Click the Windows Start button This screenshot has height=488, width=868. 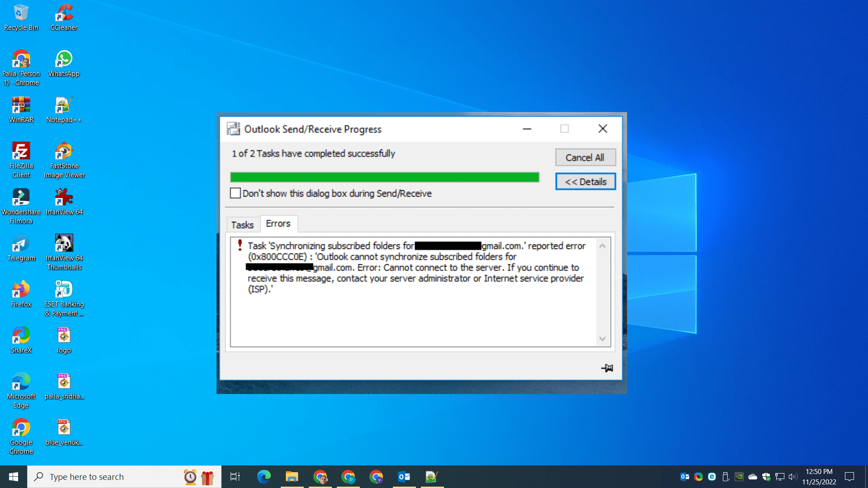click(14, 477)
